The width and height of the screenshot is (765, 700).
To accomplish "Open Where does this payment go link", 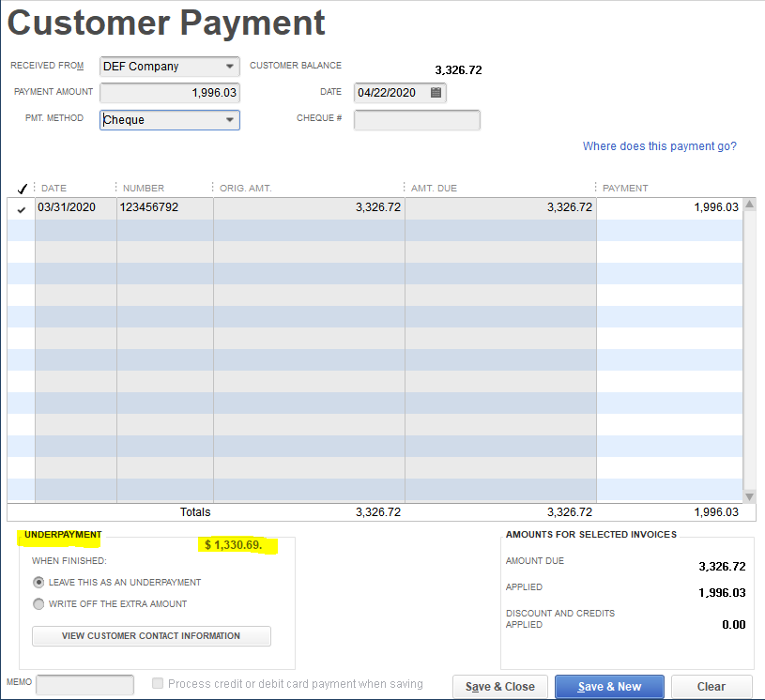I will point(659,146).
